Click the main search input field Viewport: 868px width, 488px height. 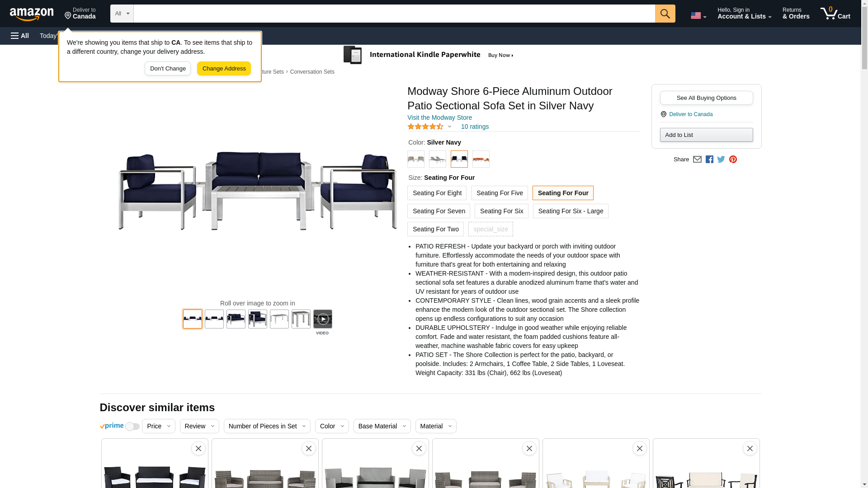point(394,14)
